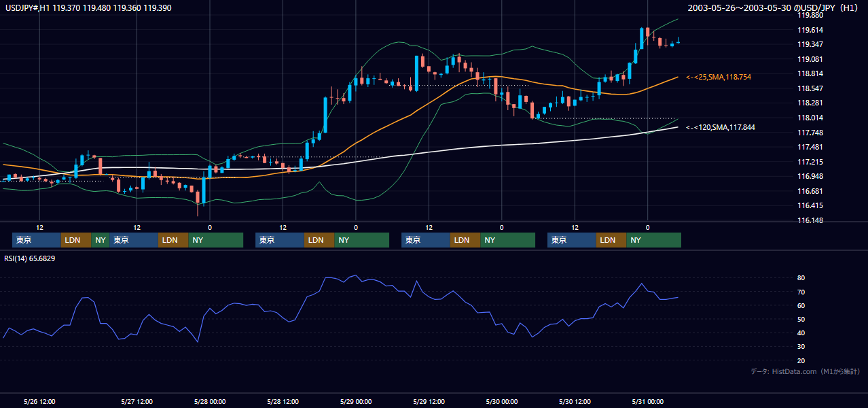Viewport: 868px width, 408px height.
Task: Click the orange 25,SMA,118.754 label
Action: 719,78
